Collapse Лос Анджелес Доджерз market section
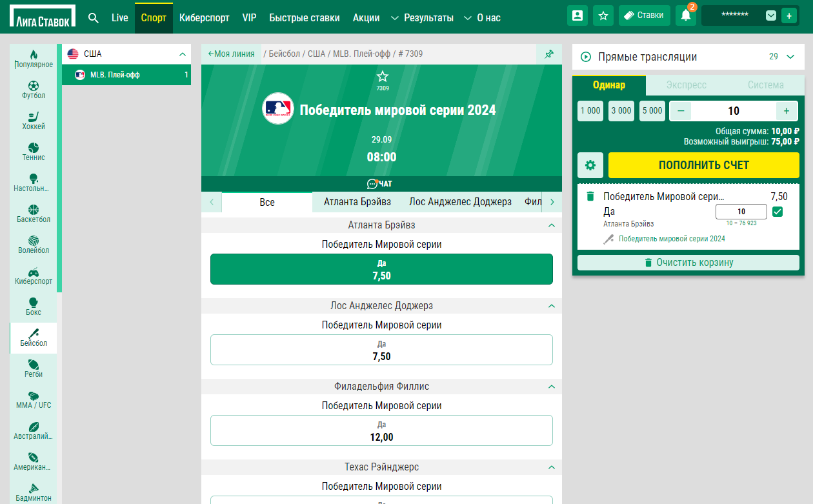Image resolution: width=813 pixels, height=504 pixels. [552, 306]
